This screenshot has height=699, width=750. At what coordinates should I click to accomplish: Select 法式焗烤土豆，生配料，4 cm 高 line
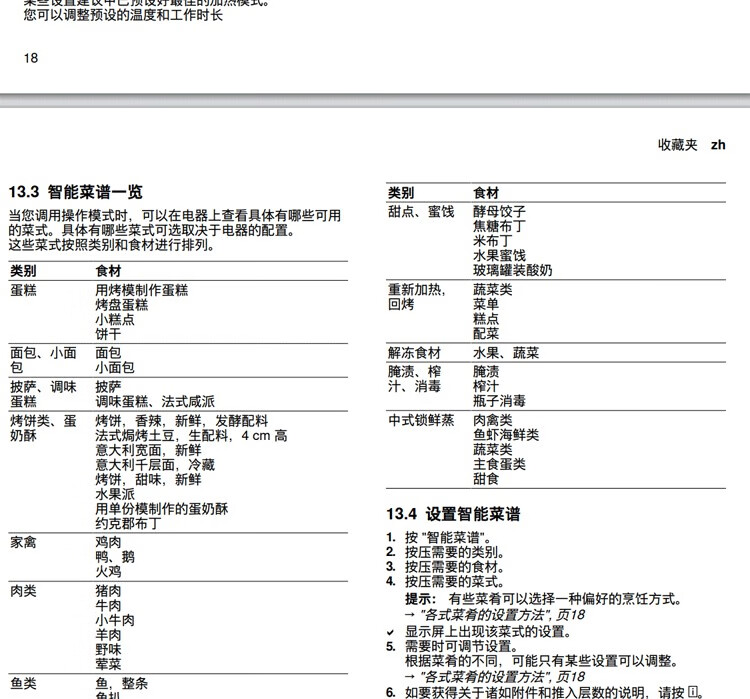[191, 435]
